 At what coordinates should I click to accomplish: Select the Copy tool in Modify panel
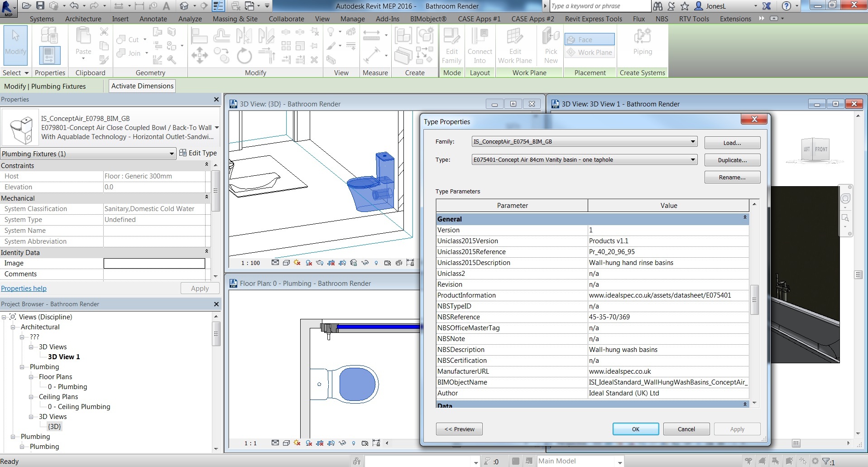[x=222, y=56]
